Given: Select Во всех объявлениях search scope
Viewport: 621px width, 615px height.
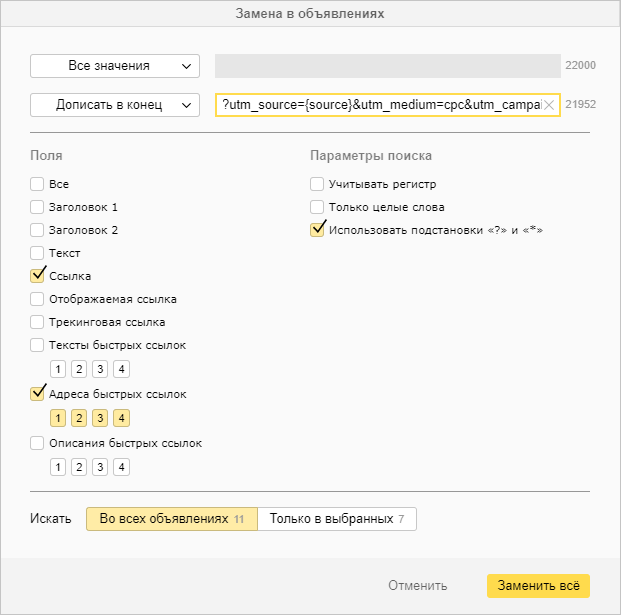Looking at the screenshot, I should 171,519.
